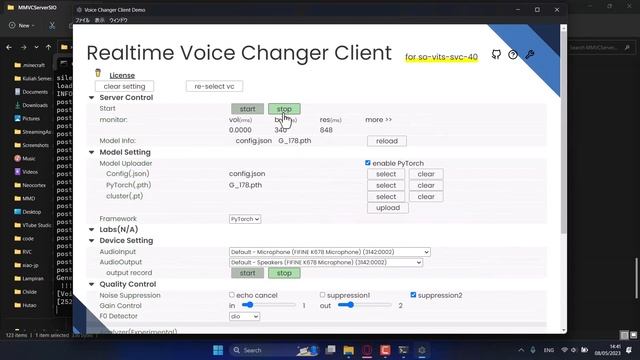Uncheck the suppression2 checkbox
This screenshot has height=360, width=640.
[413, 295]
